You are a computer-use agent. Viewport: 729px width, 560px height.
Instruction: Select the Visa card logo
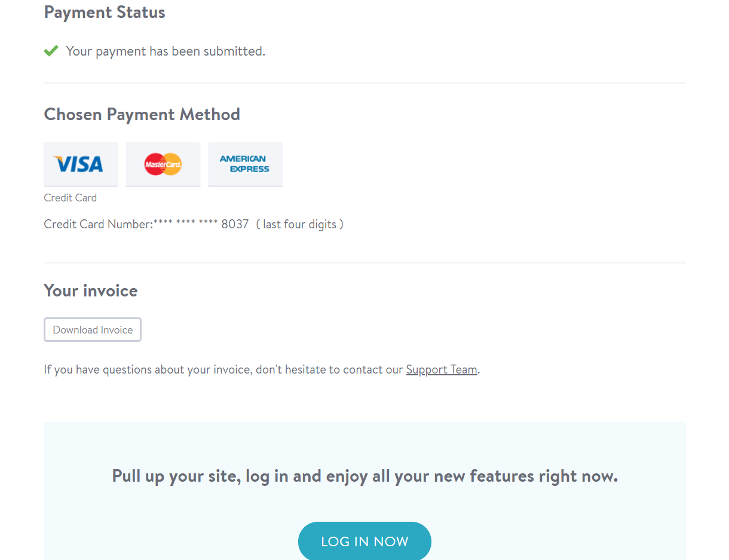[x=81, y=164]
